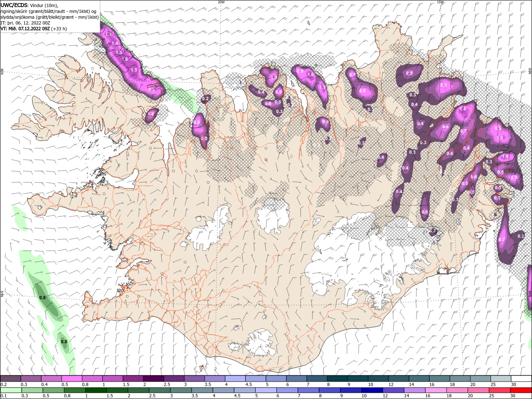Pick the upper legend swatch for 3.5
This screenshot has width=532, height=399.
pos(214,379)
